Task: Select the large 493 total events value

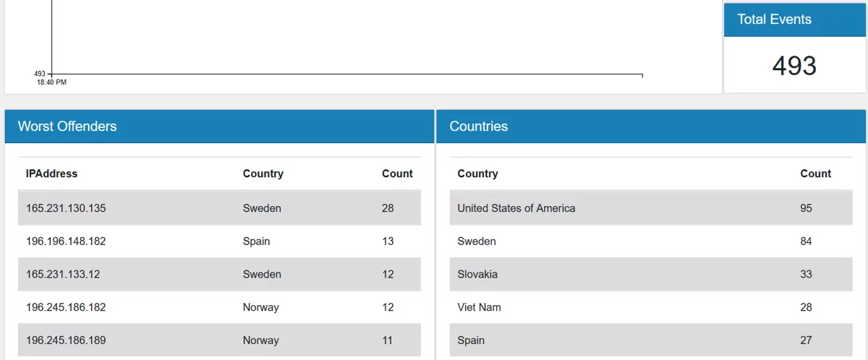Action: click(x=794, y=66)
